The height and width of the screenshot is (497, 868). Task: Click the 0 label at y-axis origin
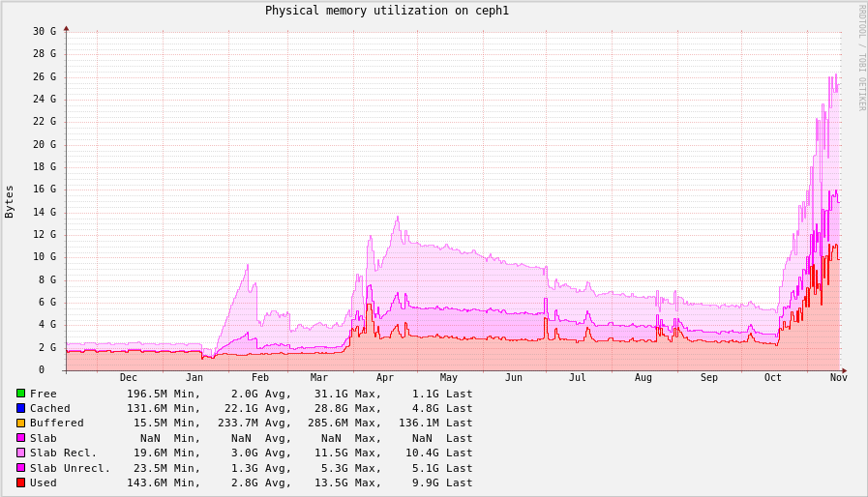(42, 370)
